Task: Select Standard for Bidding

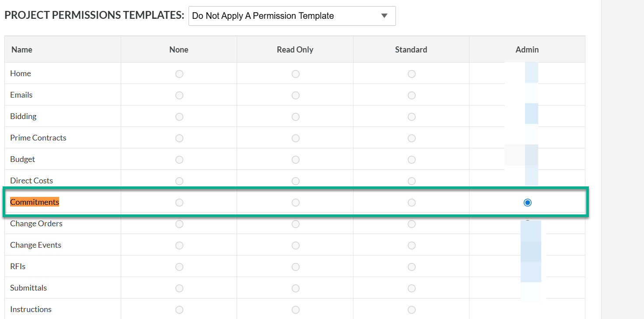Action: (x=412, y=117)
